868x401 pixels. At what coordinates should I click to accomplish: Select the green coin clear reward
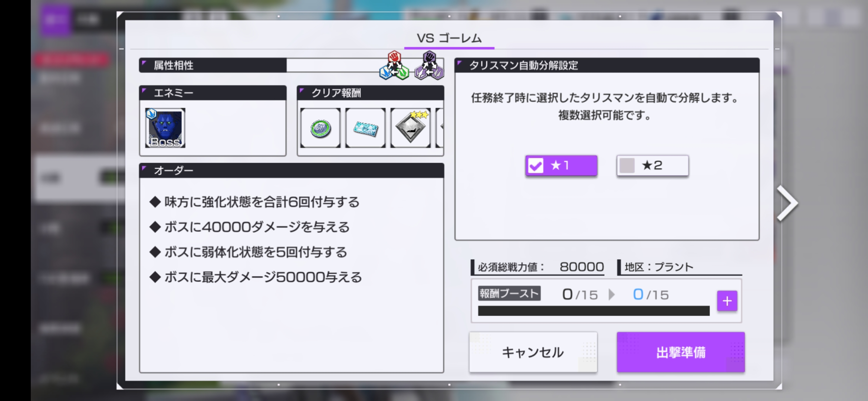tap(320, 128)
